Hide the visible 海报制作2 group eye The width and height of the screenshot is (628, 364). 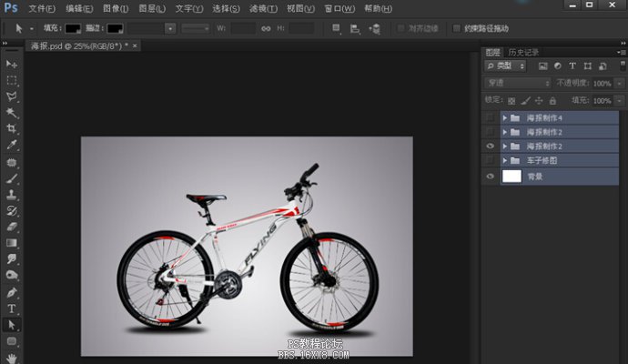(x=490, y=147)
